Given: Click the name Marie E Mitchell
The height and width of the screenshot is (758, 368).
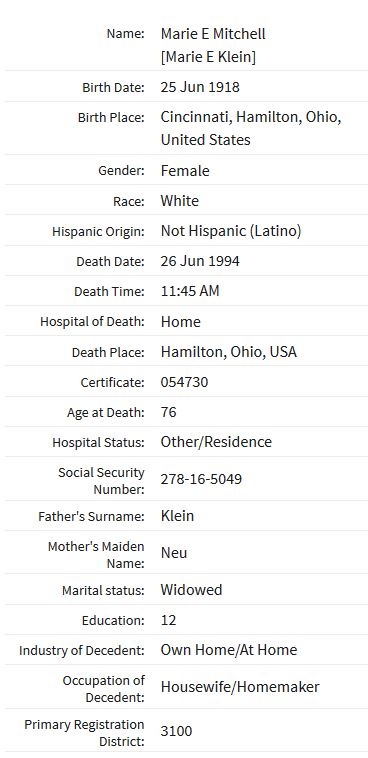Looking at the screenshot, I should click(213, 34).
